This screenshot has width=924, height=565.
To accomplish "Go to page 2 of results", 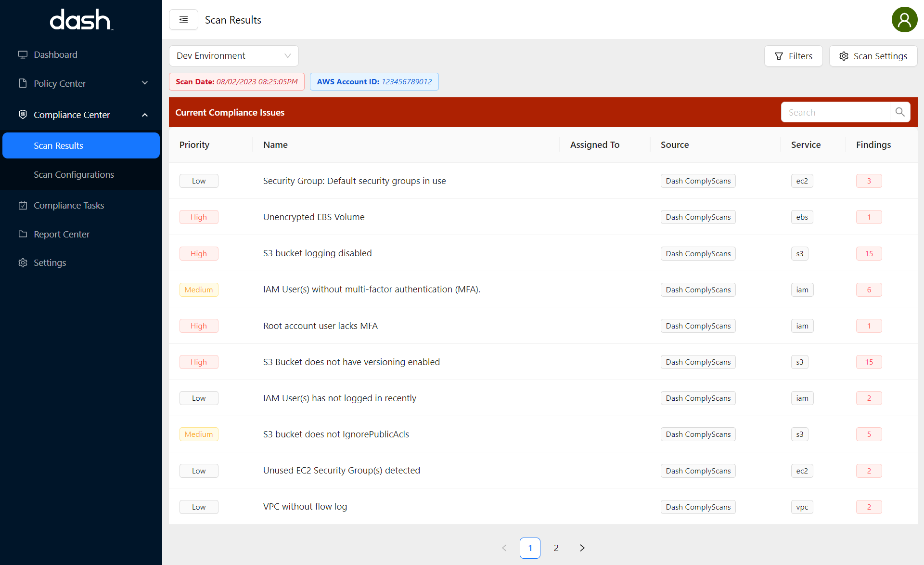I will tap(556, 548).
